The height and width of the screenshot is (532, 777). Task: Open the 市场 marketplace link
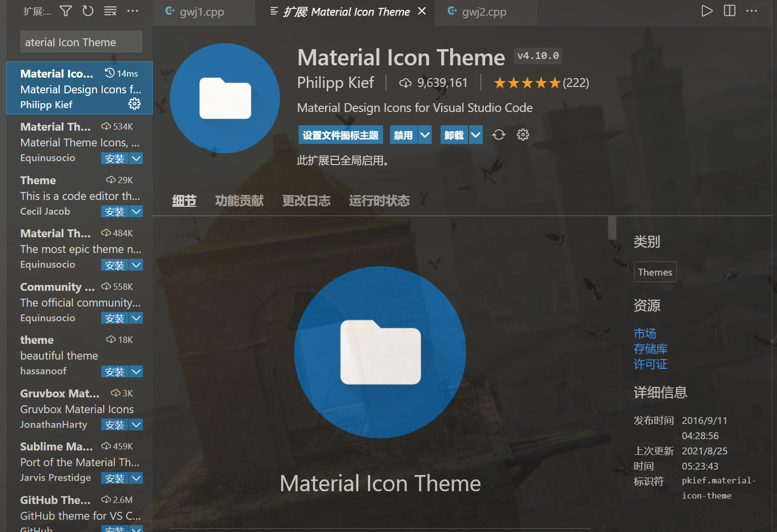[x=645, y=334]
